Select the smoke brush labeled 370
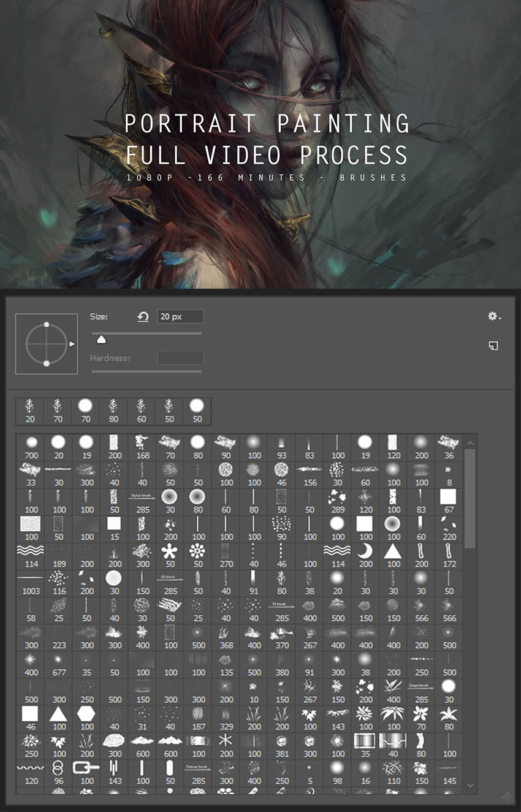The image size is (521, 812). click(x=282, y=637)
